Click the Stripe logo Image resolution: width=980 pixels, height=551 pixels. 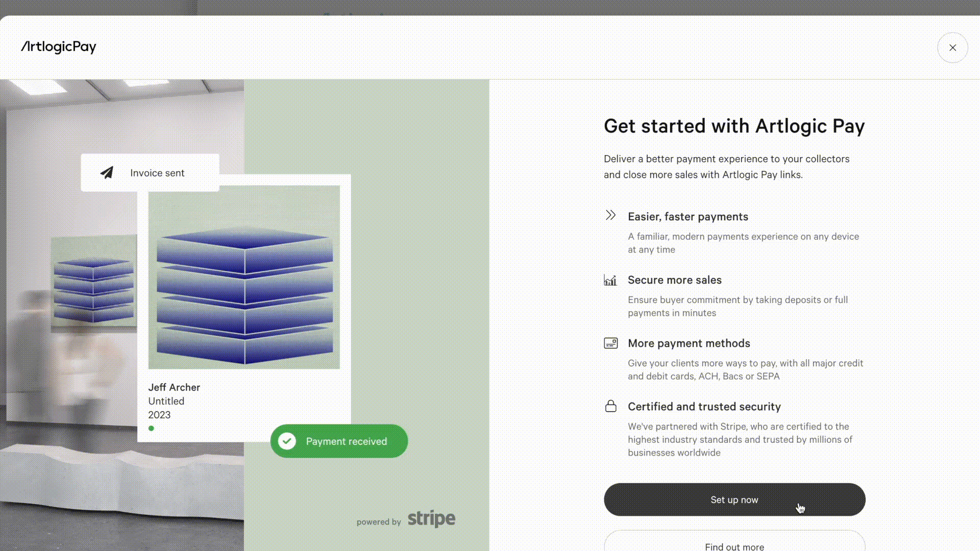click(431, 518)
